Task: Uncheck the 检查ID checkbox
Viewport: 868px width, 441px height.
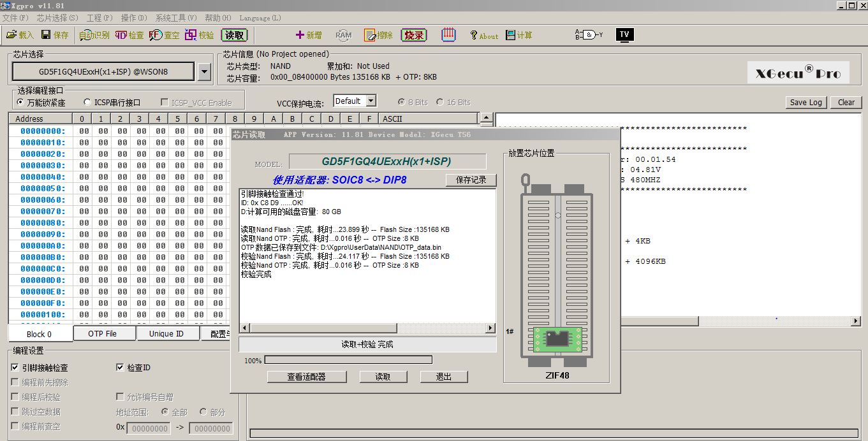Action: point(120,368)
